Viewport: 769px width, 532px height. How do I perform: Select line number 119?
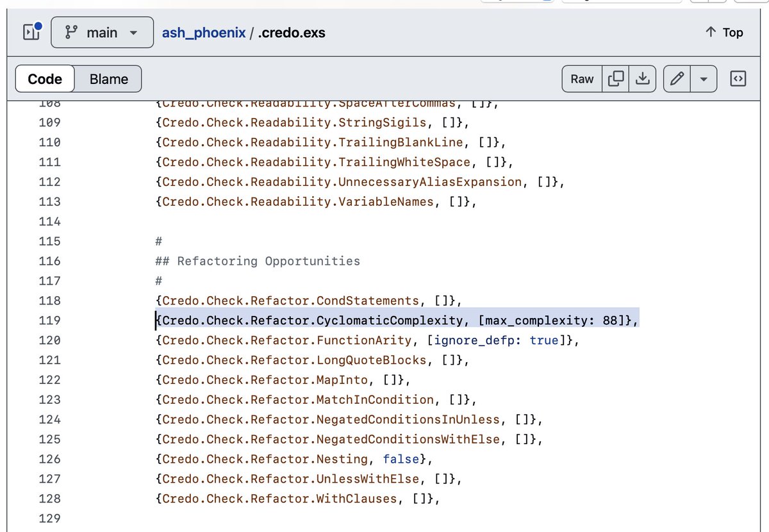coord(50,320)
